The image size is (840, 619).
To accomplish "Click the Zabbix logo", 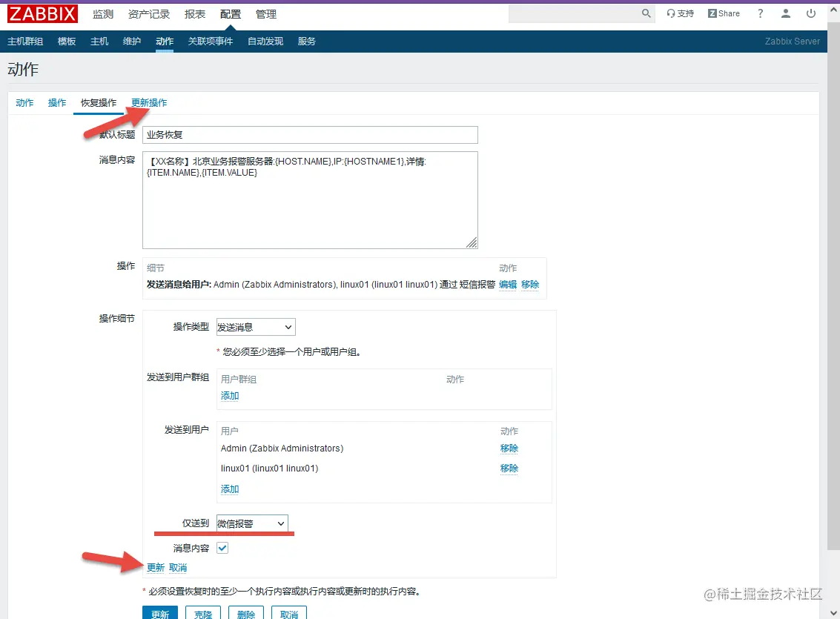I will coord(42,14).
